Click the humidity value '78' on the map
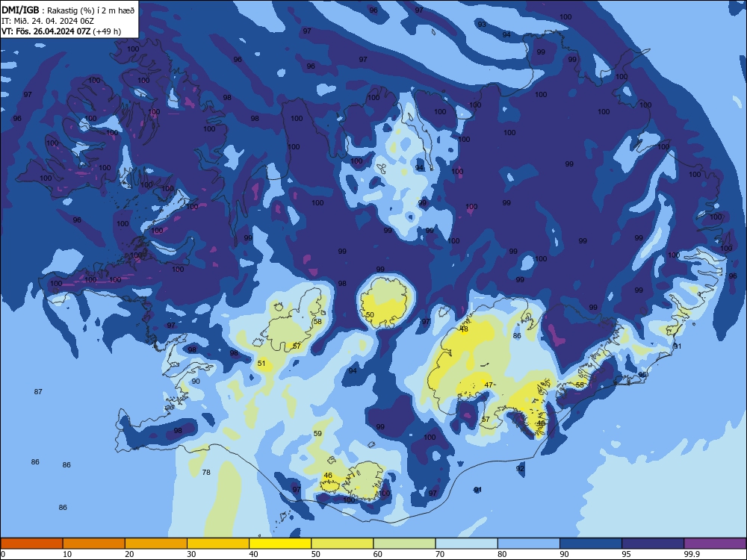 206,473
